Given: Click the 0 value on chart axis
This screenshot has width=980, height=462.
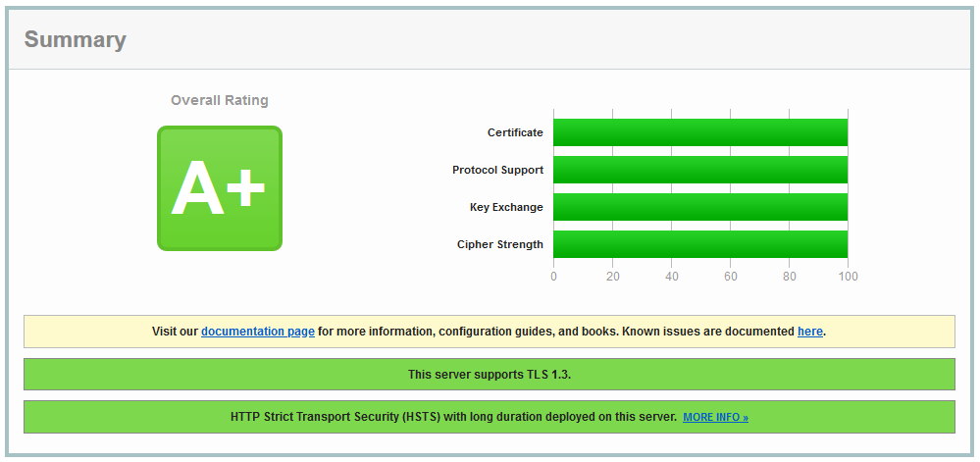Looking at the screenshot, I should click(553, 277).
